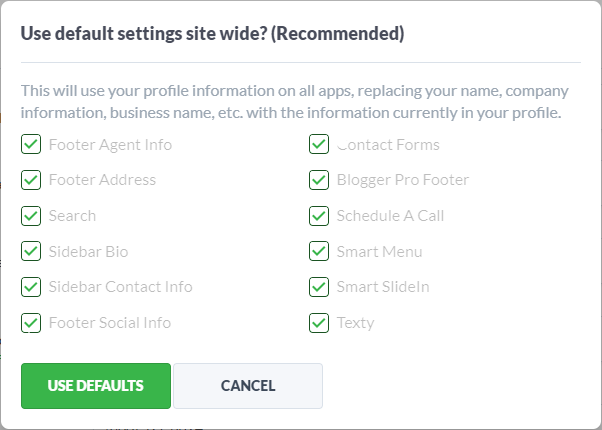Screen dimensions: 602x430
Task: Select the Smart SlideIn label text
Action: pyautogui.click(x=383, y=287)
